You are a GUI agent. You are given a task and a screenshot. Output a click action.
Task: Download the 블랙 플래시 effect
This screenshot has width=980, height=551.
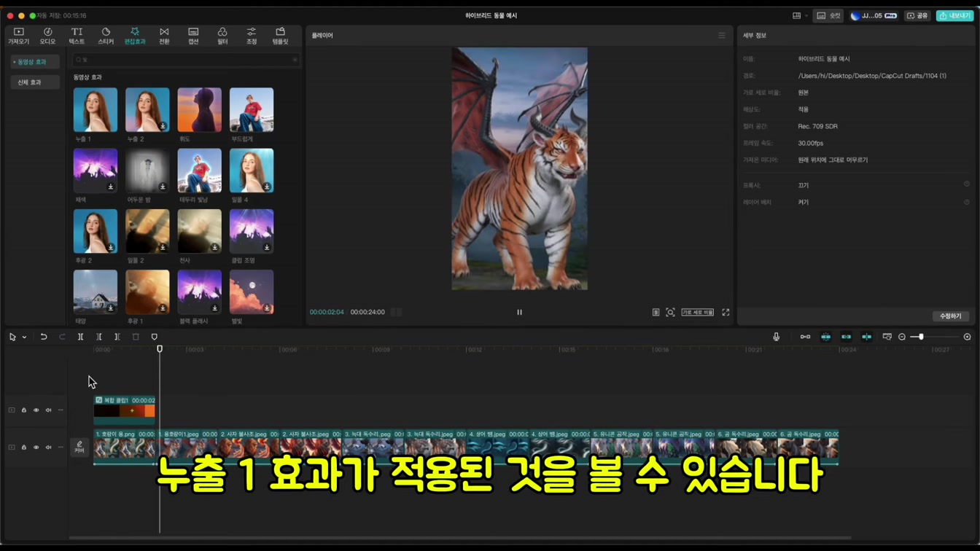tap(215, 308)
